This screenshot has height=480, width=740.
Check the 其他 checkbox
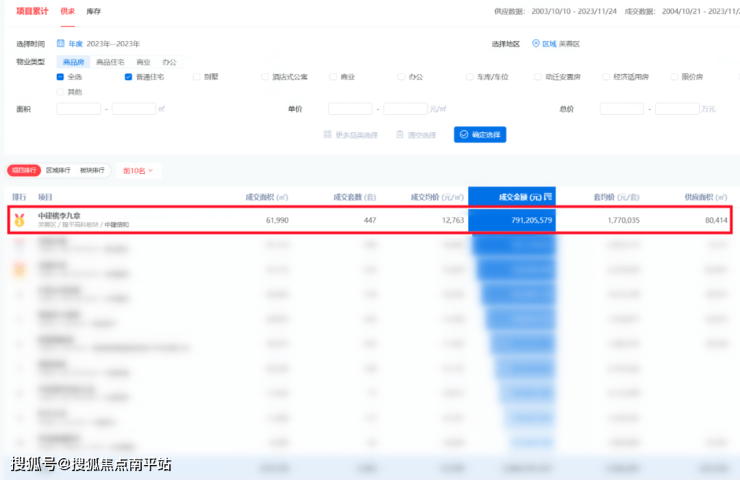click(60, 92)
